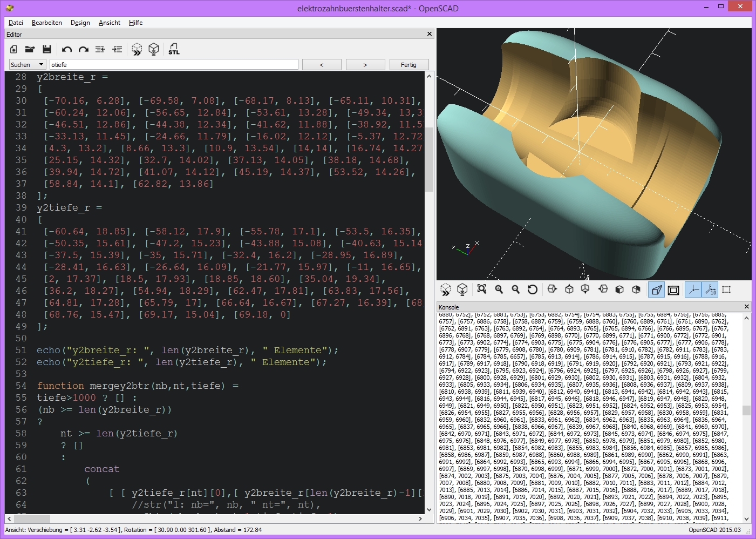Preview the model from editor toolbar
Image resolution: width=756 pixels, height=539 pixels.
(x=137, y=49)
